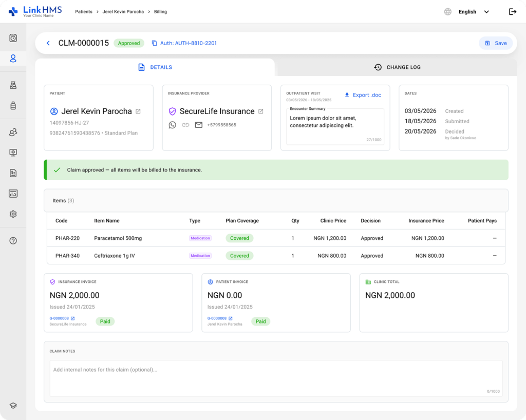Switch to the Details tab
This screenshot has height=420, width=526.
(x=155, y=67)
